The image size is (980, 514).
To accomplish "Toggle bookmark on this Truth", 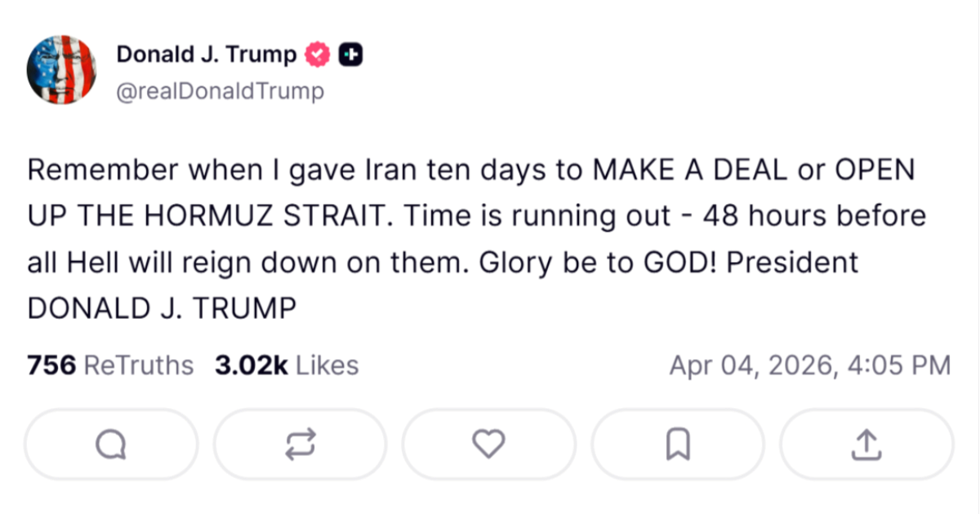I will [x=677, y=444].
